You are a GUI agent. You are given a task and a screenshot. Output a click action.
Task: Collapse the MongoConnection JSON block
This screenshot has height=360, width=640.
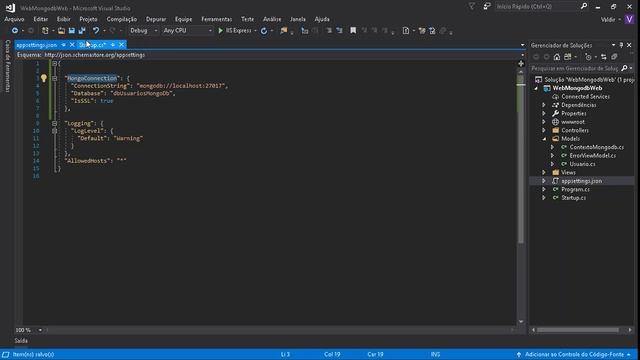pos(54,78)
